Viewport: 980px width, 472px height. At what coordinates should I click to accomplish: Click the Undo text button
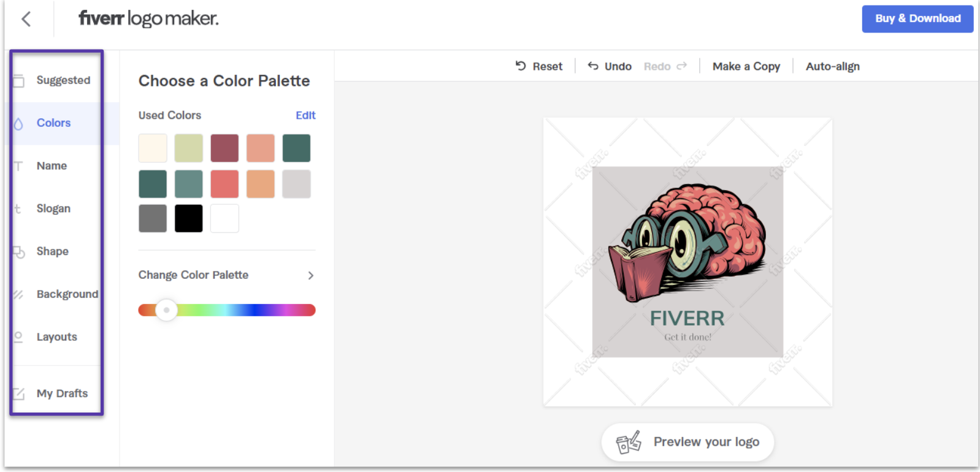pos(618,66)
